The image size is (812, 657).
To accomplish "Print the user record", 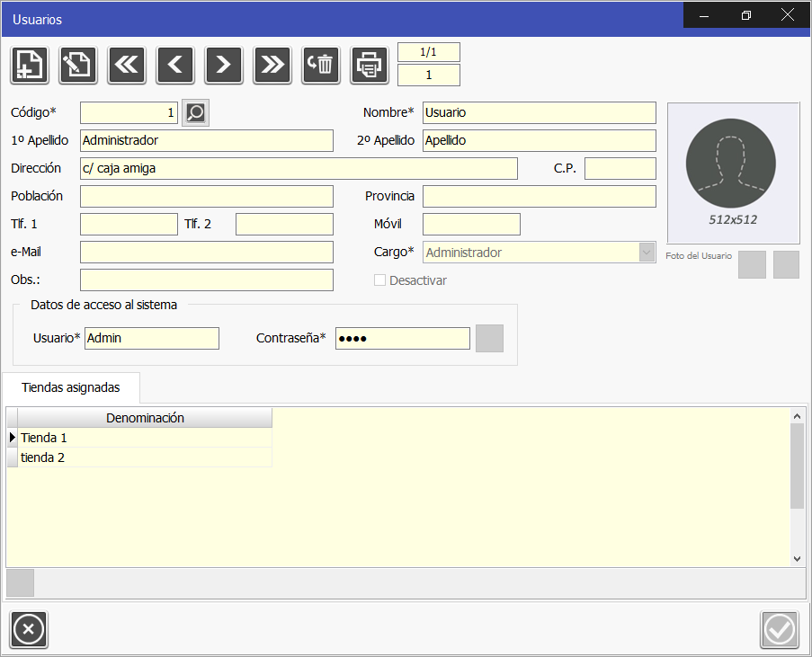I will pos(370,65).
